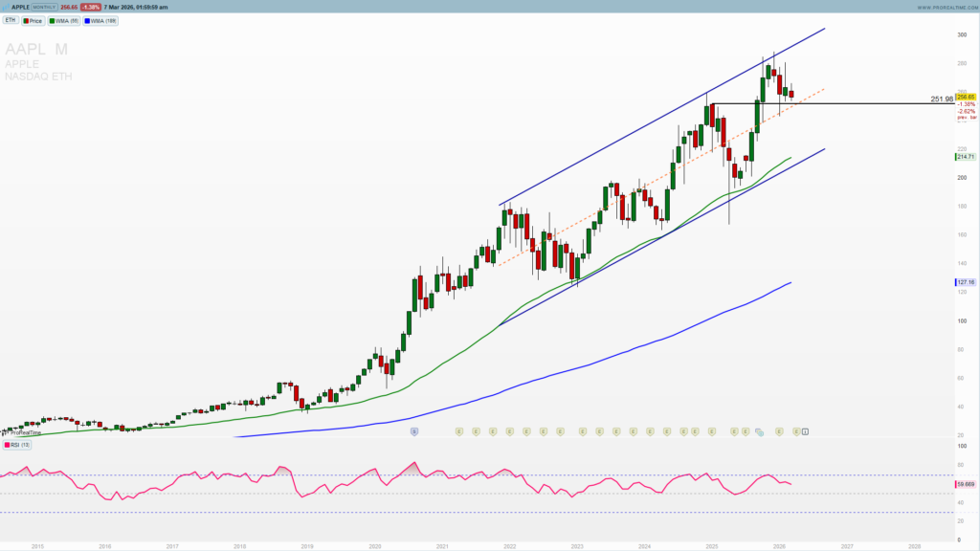Click the small boxed icon ending the events row

805,430
